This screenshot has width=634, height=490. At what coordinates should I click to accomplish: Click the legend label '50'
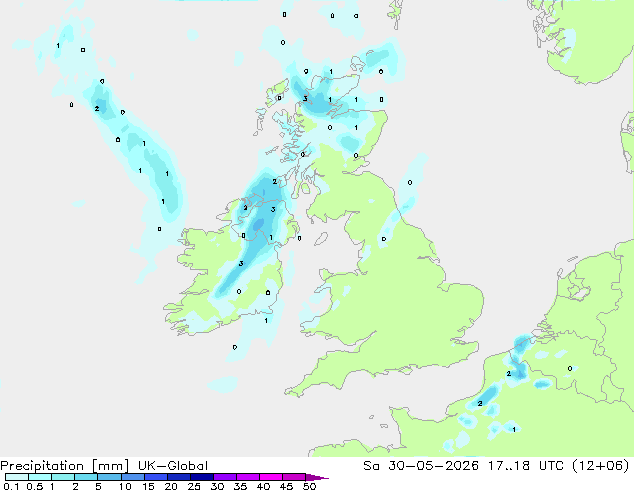309,486
